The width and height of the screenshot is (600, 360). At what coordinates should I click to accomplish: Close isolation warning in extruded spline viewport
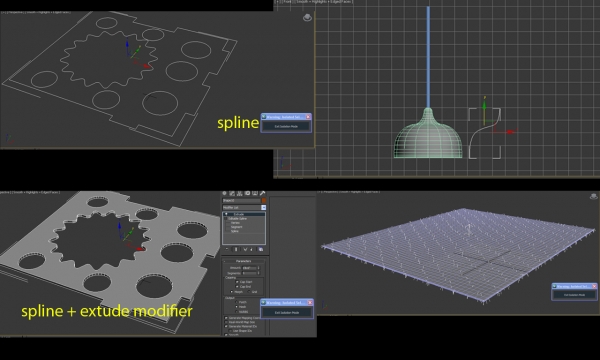coord(310,303)
